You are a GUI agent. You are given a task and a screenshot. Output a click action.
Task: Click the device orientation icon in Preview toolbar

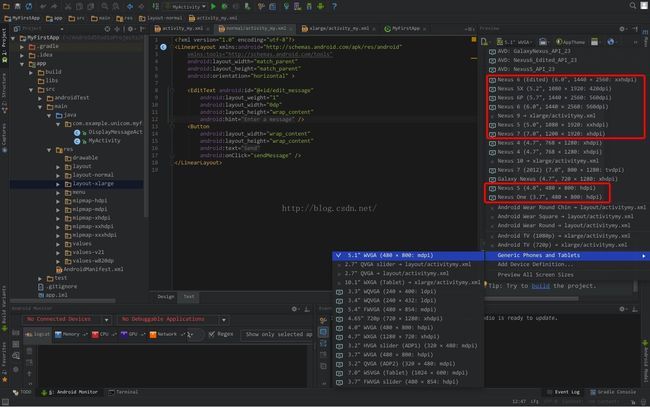543,41
